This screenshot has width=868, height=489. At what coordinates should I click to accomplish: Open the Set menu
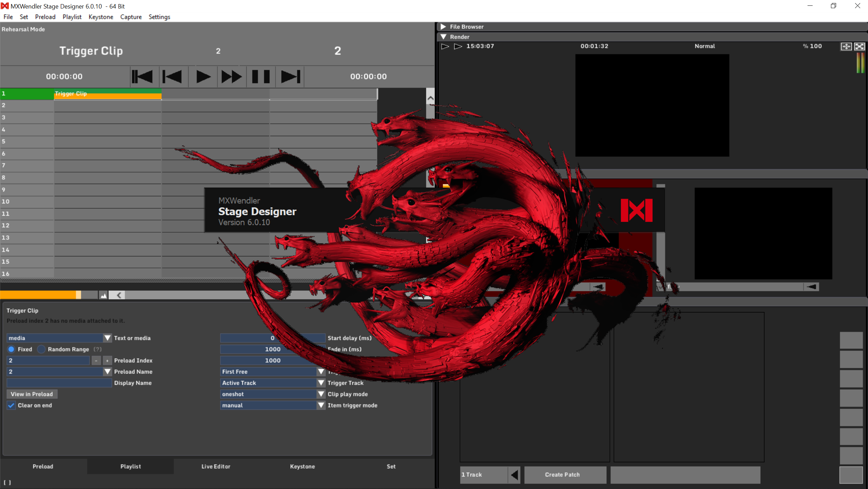coord(24,17)
